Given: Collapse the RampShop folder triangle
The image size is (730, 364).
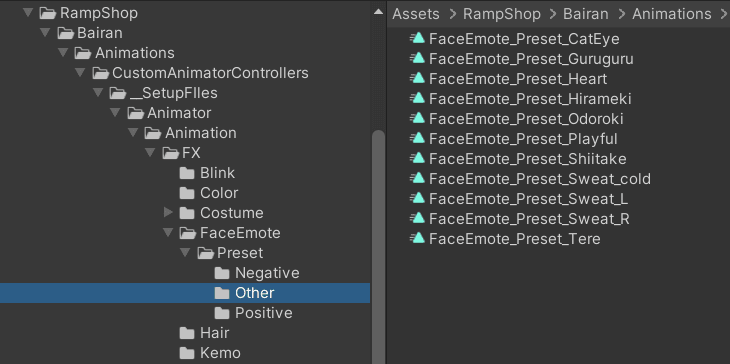Looking at the screenshot, I should click(28, 13).
